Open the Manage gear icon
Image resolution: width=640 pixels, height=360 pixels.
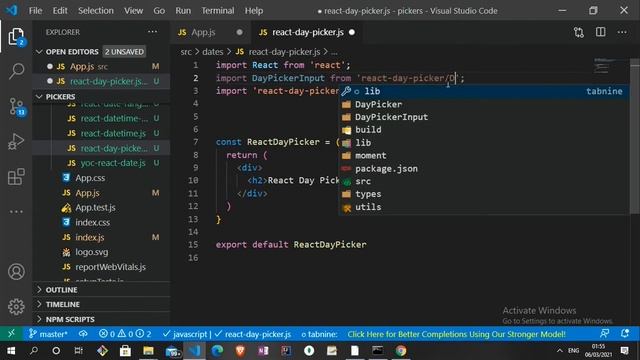point(16,307)
